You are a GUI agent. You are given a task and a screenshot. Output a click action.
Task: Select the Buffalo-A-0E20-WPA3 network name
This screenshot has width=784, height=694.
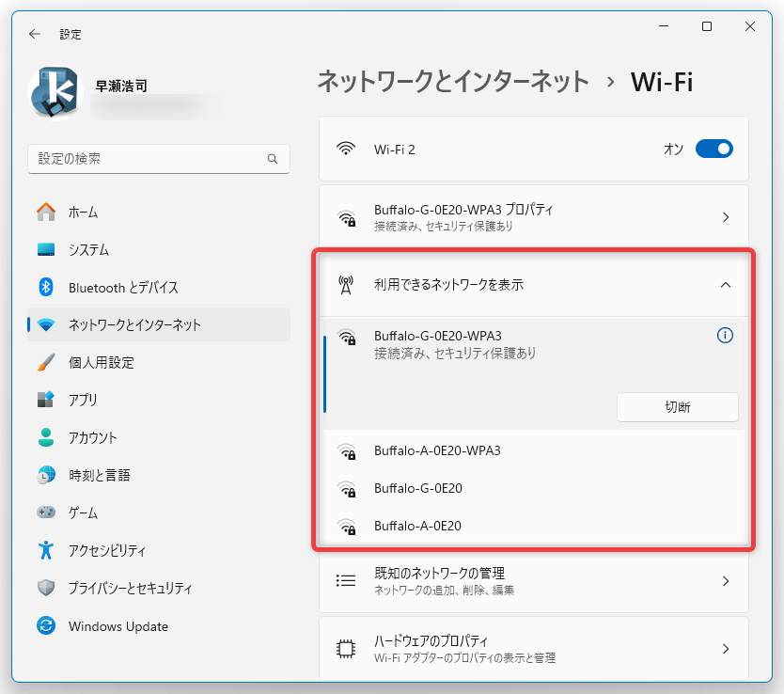pos(437,450)
